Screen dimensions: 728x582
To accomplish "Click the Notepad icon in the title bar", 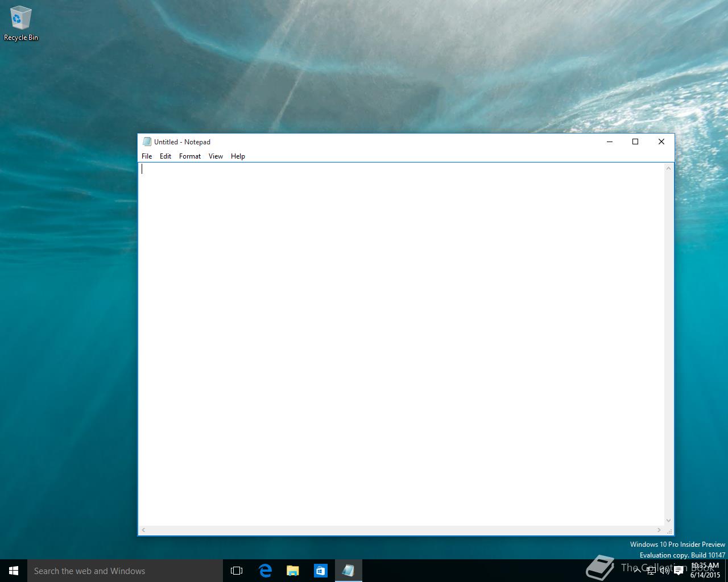I will (x=147, y=142).
